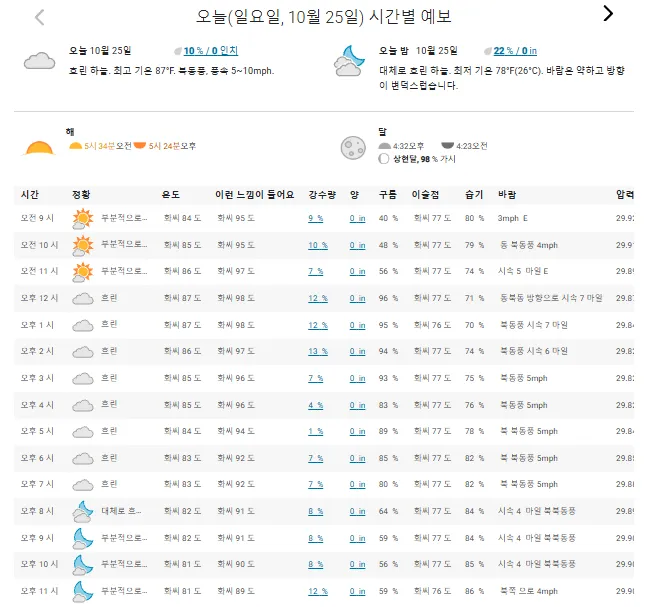Image resolution: width=661 pixels, height=607 pixels.
Task: Click the 화씨 98 도 feels-like value at 오후 12시
Action: 236,298
